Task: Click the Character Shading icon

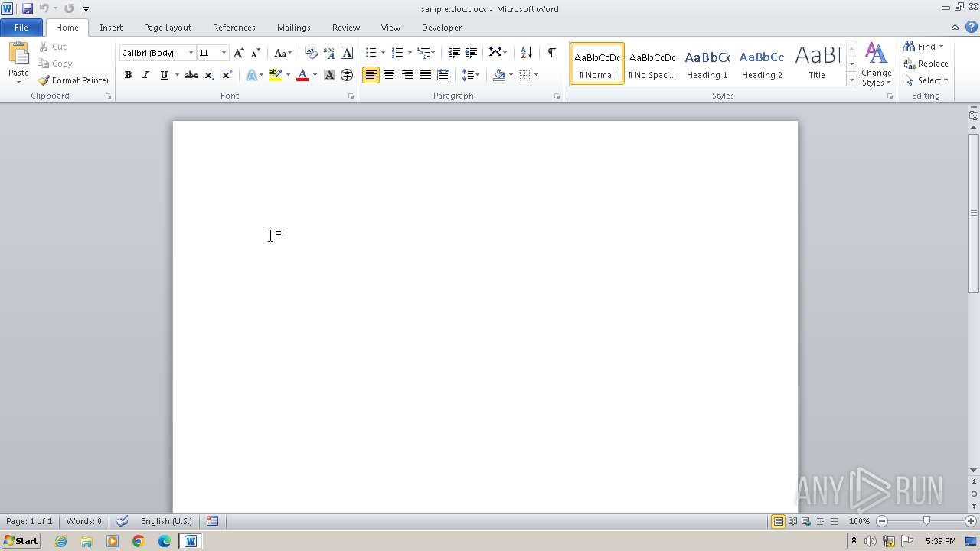Action: [x=329, y=75]
